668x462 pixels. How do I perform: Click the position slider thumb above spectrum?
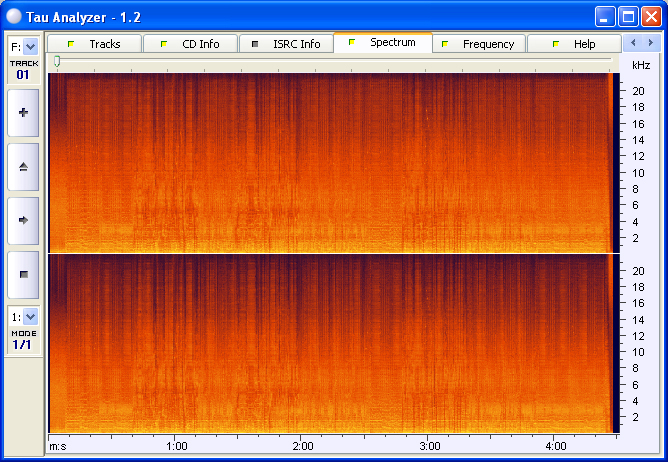(57, 62)
